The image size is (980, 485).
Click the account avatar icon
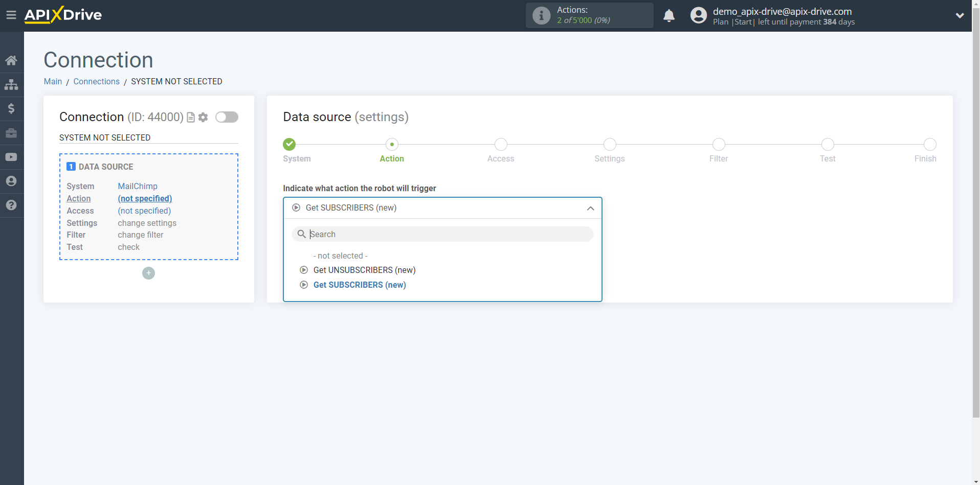(x=698, y=15)
